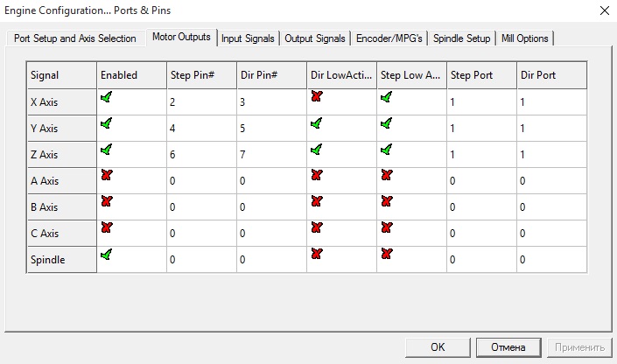Viewport: 617px width, 364px height.
Task: Enable B Axis red X mark
Action: click(107, 202)
